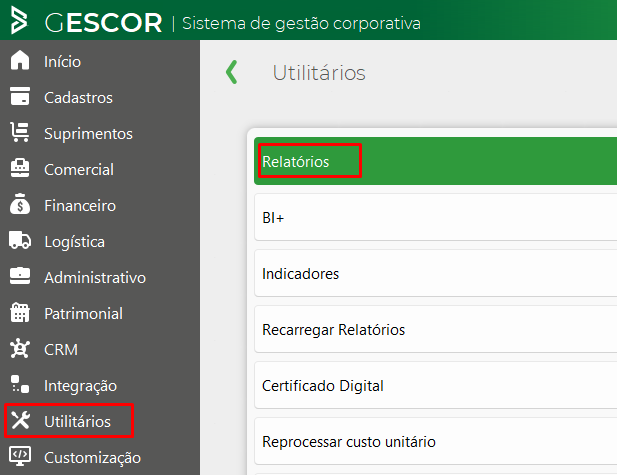Image resolution: width=617 pixels, height=475 pixels.
Task: Open the Utilitários sidebar menu
Action: 77,421
